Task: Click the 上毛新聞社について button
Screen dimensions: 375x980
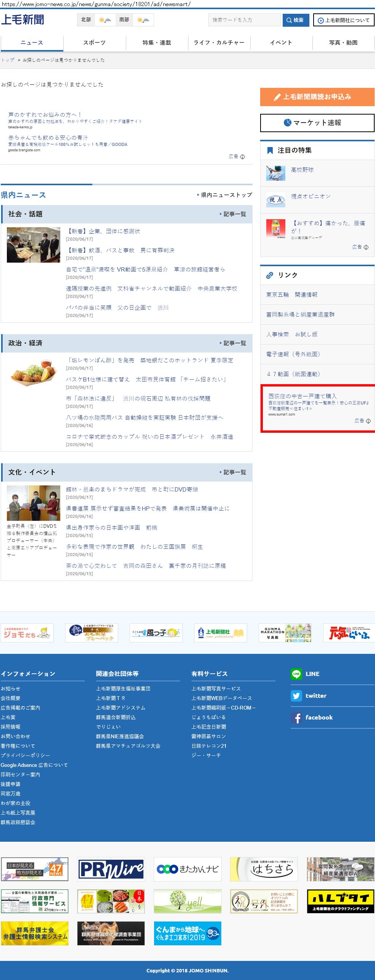Action: click(343, 20)
